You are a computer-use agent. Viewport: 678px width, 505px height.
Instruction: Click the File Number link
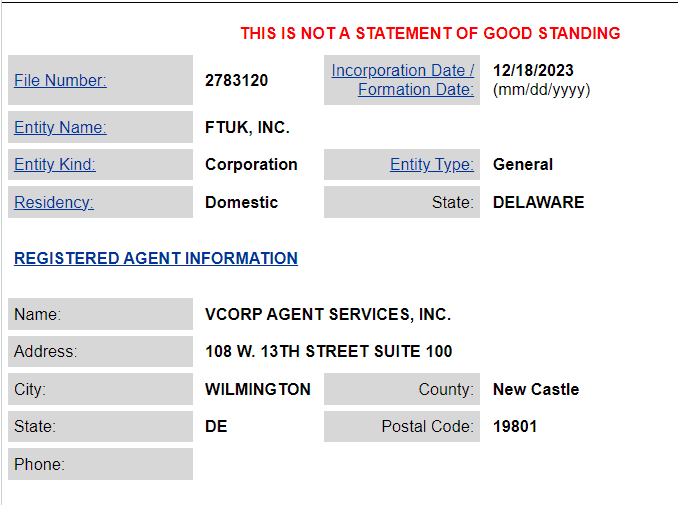(60, 81)
